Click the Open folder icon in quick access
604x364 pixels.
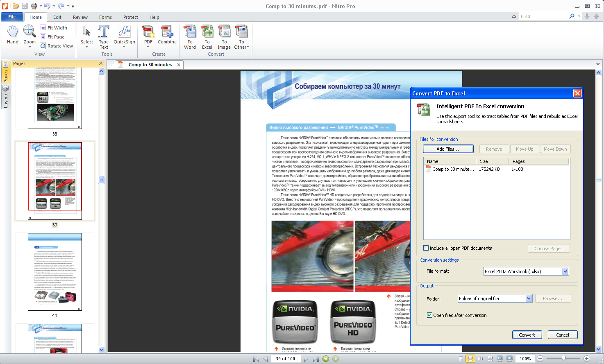click(x=16, y=6)
